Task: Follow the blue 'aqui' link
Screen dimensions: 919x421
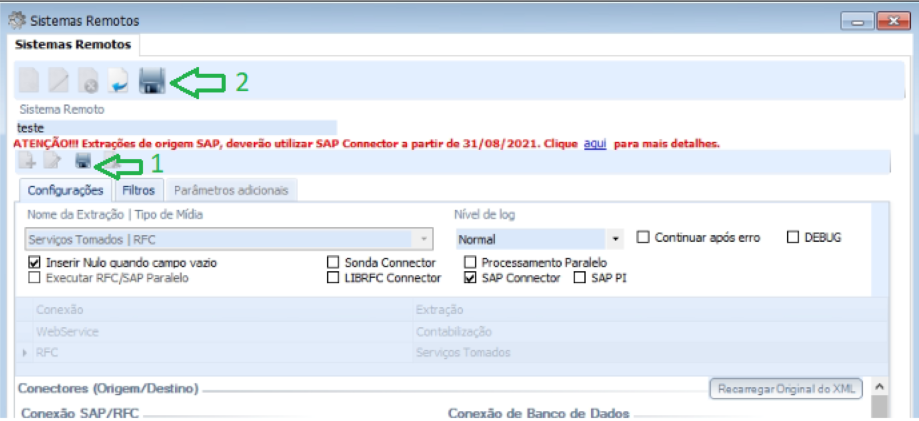Action: tap(595, 143)
